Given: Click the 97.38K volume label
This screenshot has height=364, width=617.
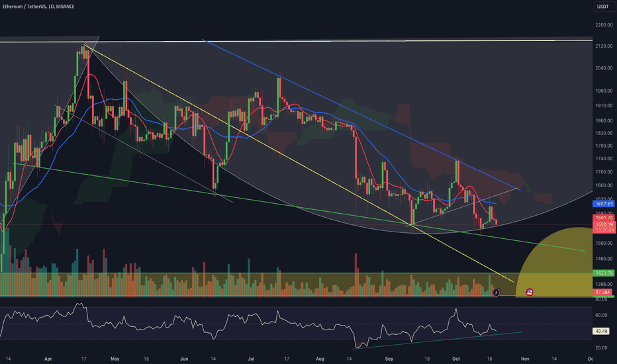Looking at the screenshot, I should pyautogui.click(x=602, y=292).
